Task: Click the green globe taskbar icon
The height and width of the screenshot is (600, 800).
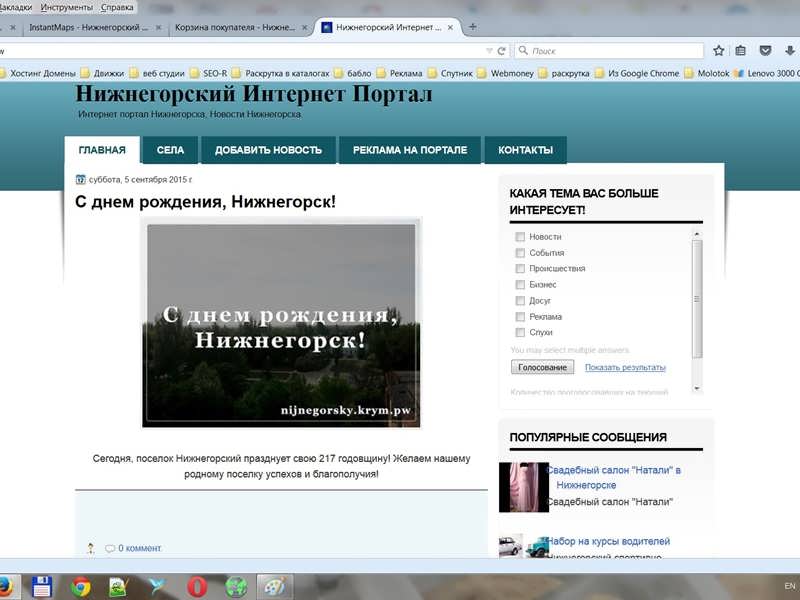Action: pyautogui.click(x=236, y=587)
